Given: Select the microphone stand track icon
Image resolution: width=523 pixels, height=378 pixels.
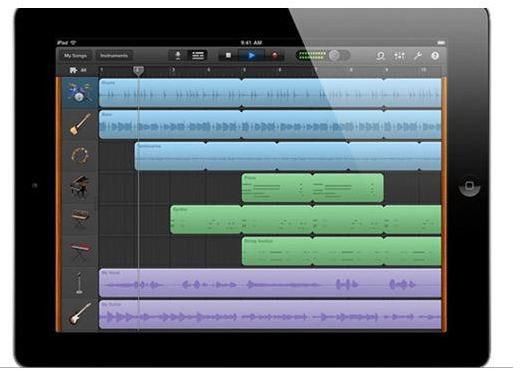Looking at the screenshot, I should 79,283.
